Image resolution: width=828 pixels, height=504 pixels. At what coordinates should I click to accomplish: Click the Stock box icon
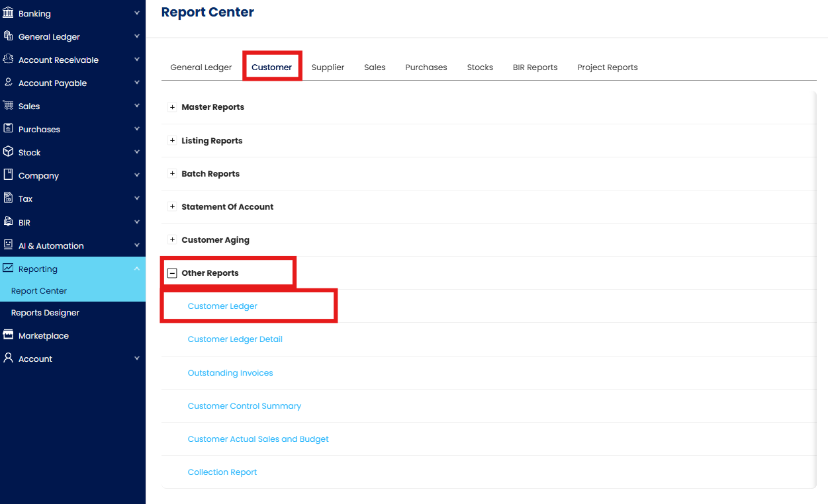point(8,151)
